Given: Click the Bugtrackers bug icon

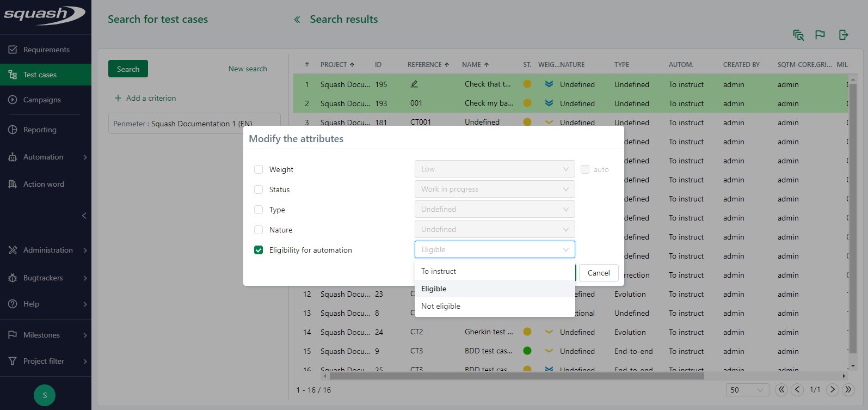Looking at the screenshot, I should (x=13, y=278).
